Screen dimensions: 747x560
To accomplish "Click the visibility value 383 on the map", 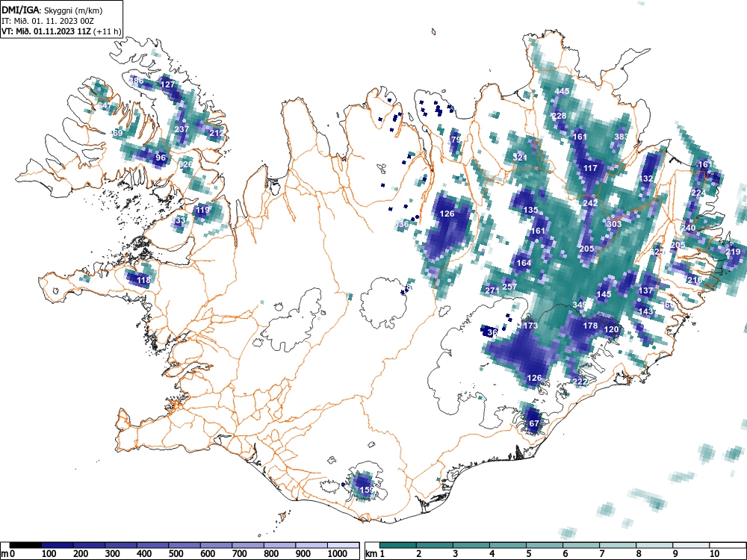I will pyautogui.click(x=622, y=137).
